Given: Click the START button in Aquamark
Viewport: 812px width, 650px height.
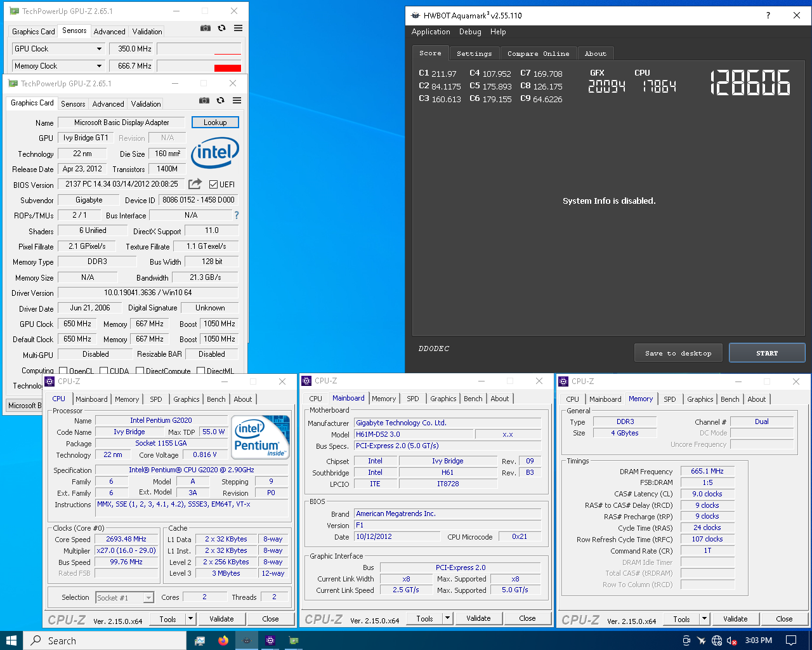Looking at the screenshot, I should coord(767,353).
